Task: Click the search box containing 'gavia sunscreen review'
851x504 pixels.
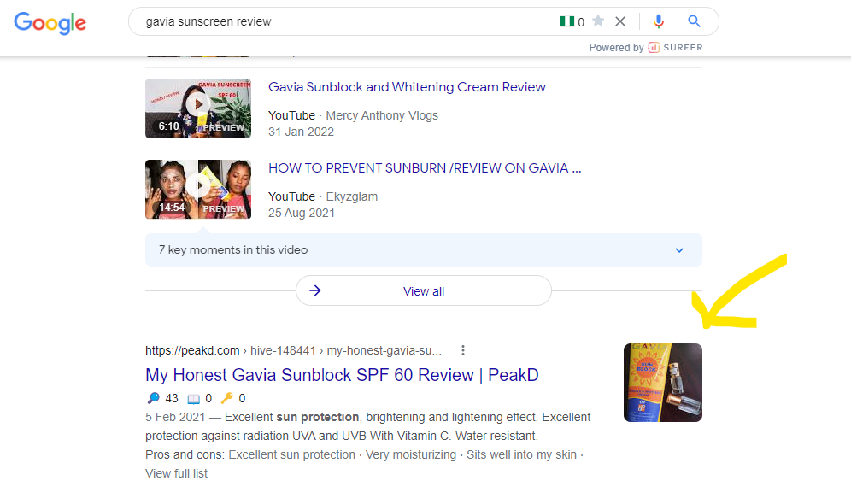Action: [x=423, y=21]
